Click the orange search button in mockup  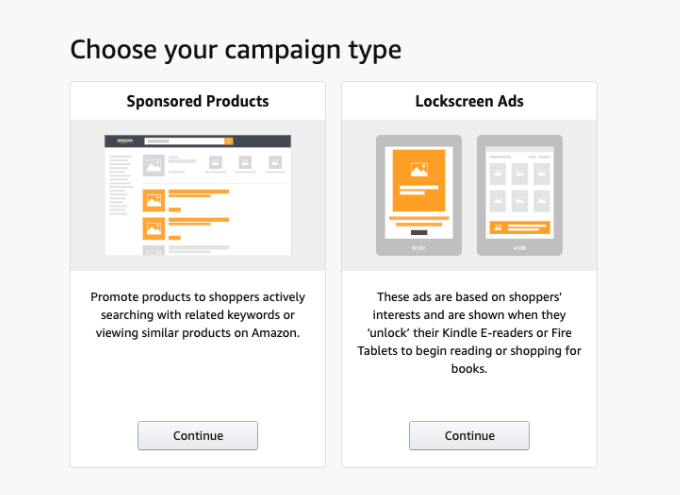pyautogui.click(x=229, y=141)
